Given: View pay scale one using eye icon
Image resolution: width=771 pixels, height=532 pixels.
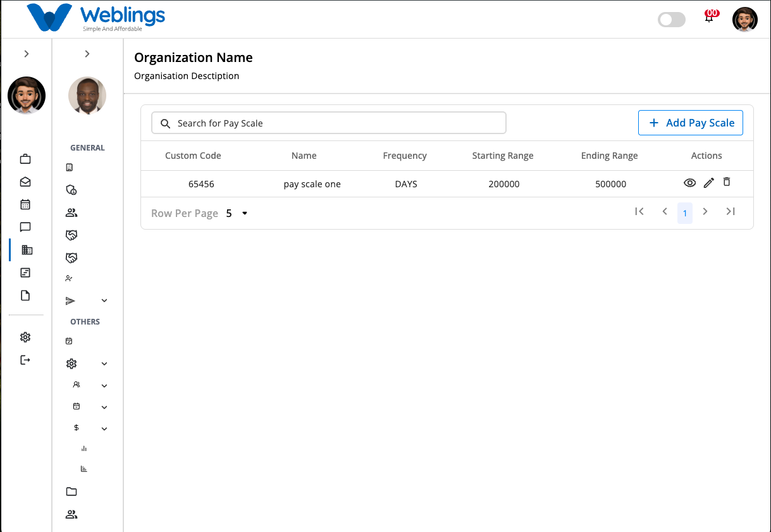Looking at the screenshot, I should pyautogui.click(x=690, y=183).
